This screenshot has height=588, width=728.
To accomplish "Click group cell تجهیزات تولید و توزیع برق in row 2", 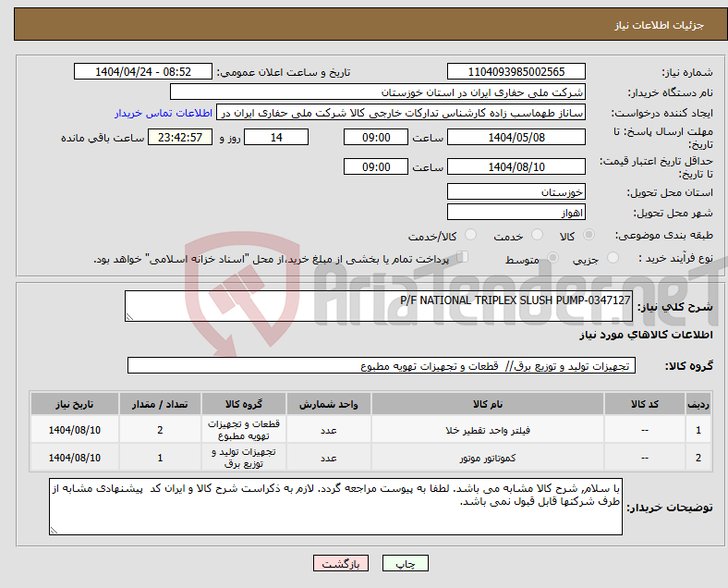I will (244, 458).
